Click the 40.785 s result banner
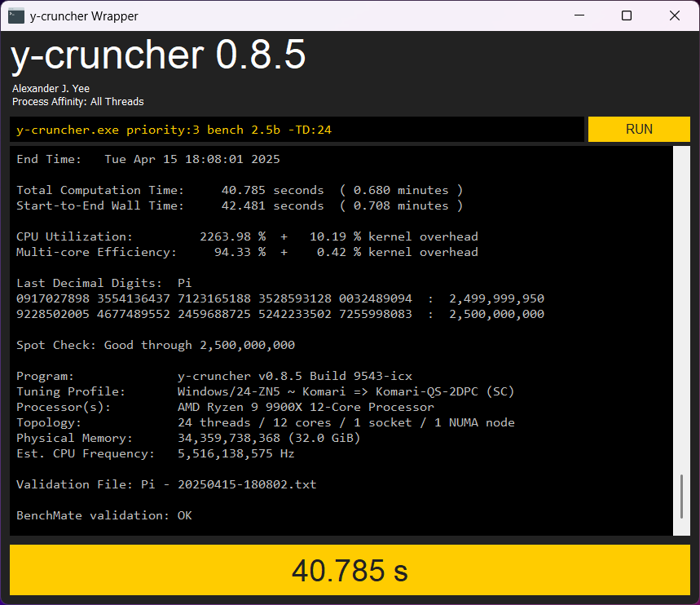The image size is (700, 605). (350, 570)
